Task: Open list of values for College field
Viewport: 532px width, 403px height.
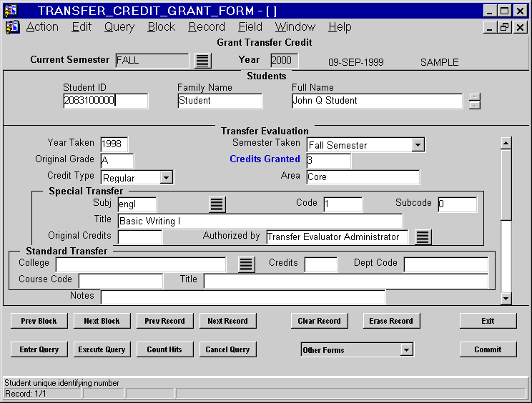Action: (246, 264)
